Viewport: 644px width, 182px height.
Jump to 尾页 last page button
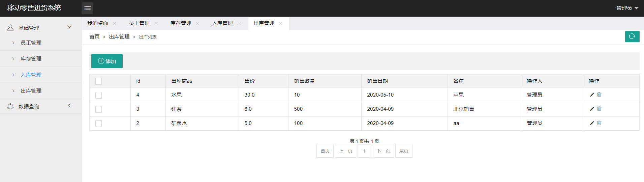pos(404,151)
